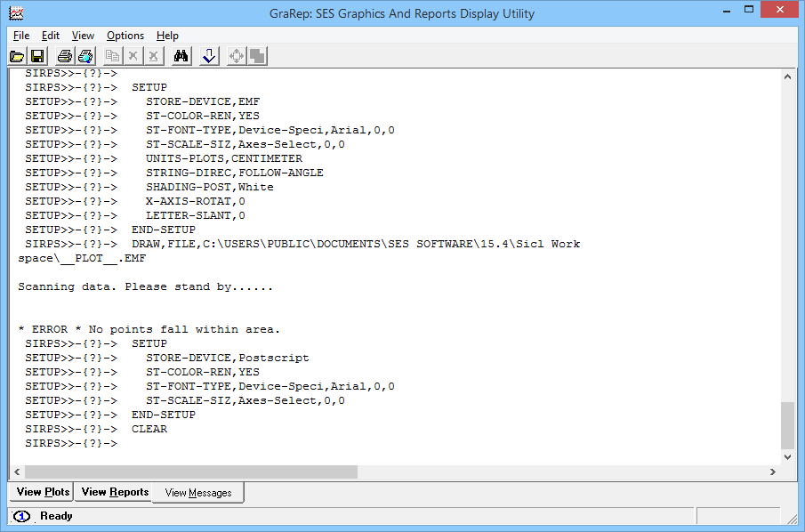Click the CLEAR command line
Viewport: 805px width, 532px height.
[x=97, y=430]
